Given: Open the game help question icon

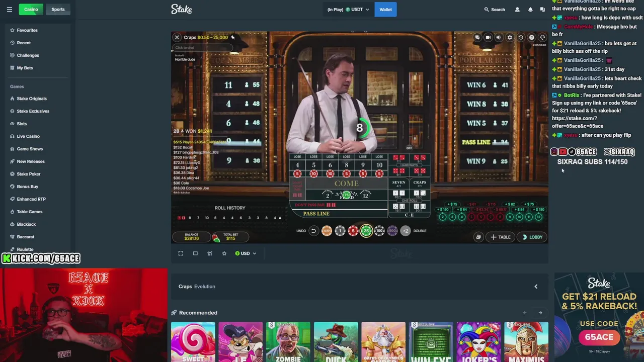Looking at the screenshot, I should (x=531, y=37).
